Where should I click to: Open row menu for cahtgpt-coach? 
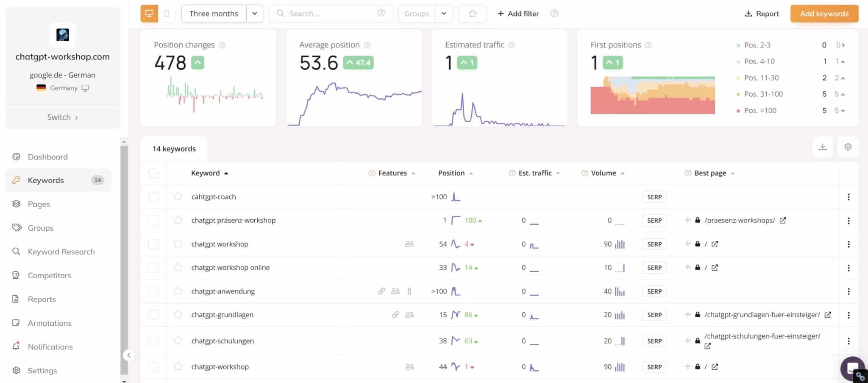click(x=849, y=197)
